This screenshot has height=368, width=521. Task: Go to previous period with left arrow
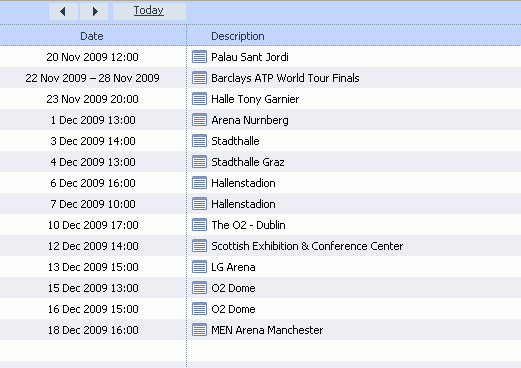click(63, 12)
